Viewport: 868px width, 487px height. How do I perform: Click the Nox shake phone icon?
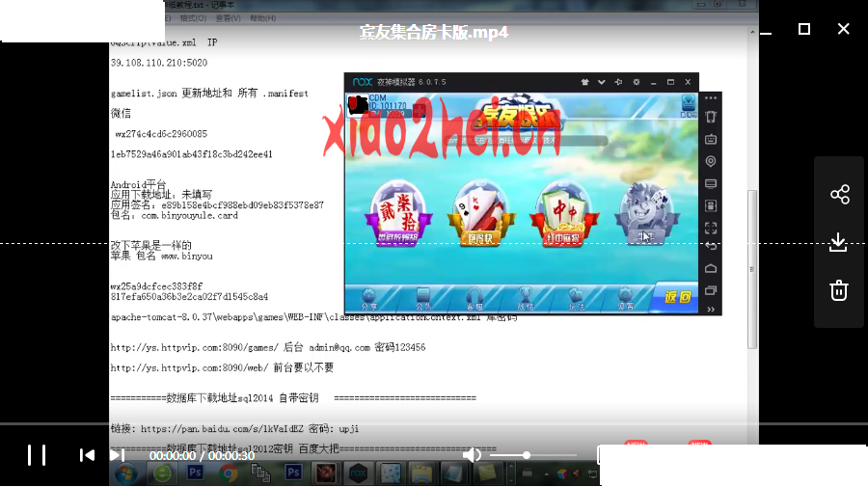tap(711, 117)
